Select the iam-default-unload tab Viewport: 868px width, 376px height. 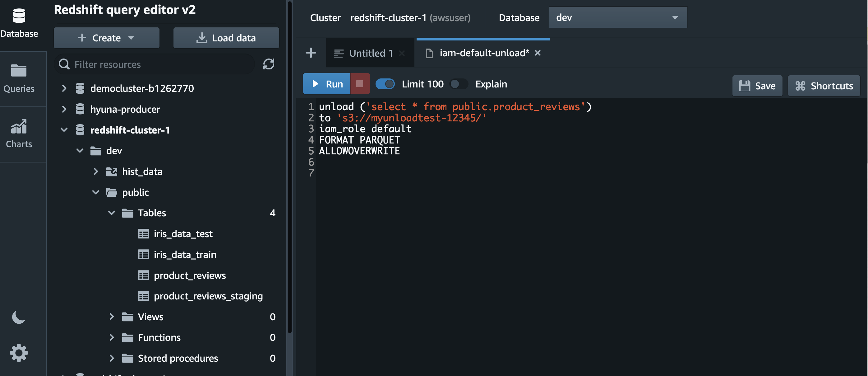coord(483,53)
